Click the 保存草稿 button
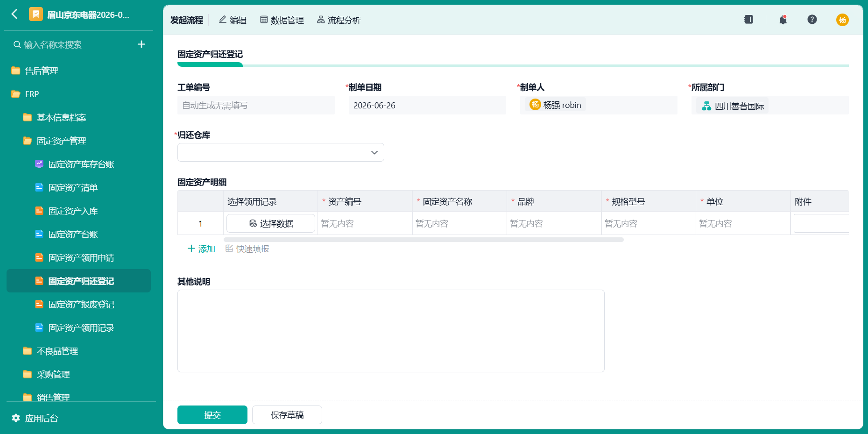The height and width of the screenshot is (434, 868). click(x=287, y=415)
